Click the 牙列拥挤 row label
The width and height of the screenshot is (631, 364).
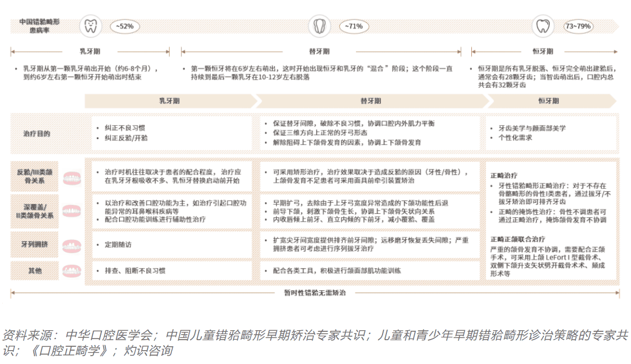coord(35,244)
